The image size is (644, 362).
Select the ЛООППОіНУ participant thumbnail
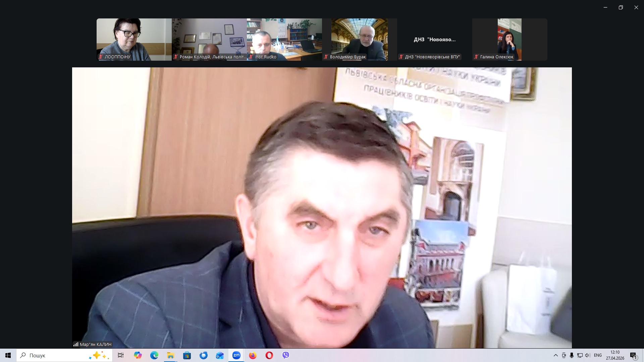pyautogui.click(x=134, y=39)
